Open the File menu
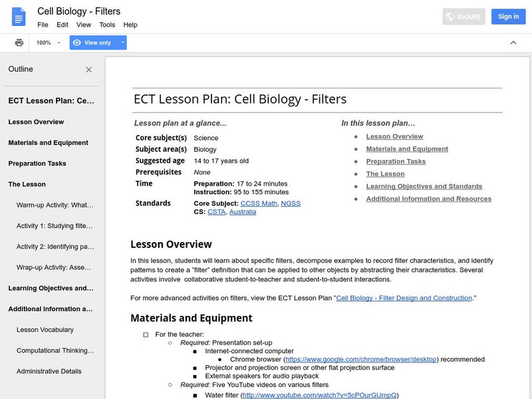 click(43, 25)
